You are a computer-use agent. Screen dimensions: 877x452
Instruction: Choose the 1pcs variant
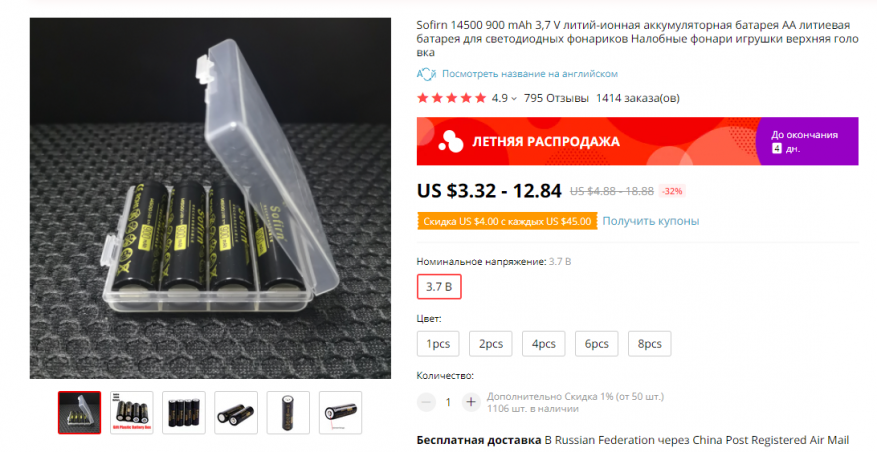438,343
